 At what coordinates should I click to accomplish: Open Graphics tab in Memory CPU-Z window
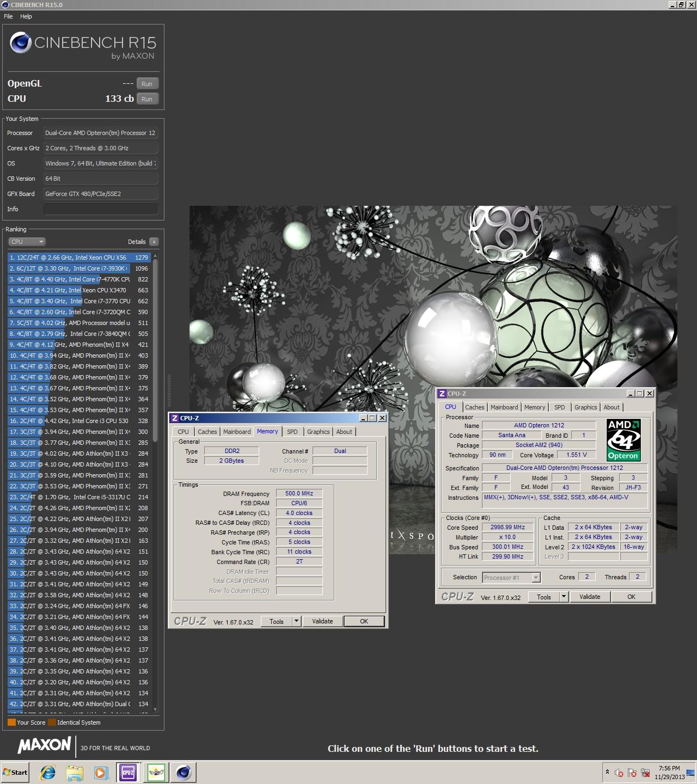[319, 432]
